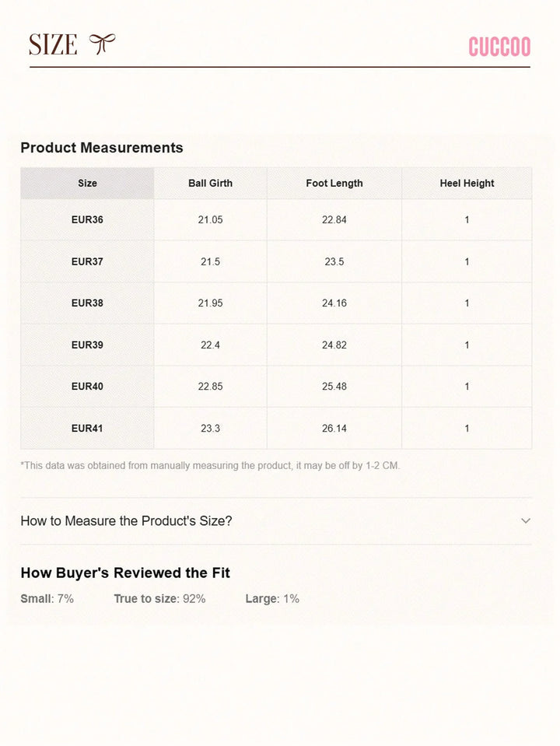Screen dimensions: 560x746
Task: Click the Product Measurements heading
Action: coord(102,148)
